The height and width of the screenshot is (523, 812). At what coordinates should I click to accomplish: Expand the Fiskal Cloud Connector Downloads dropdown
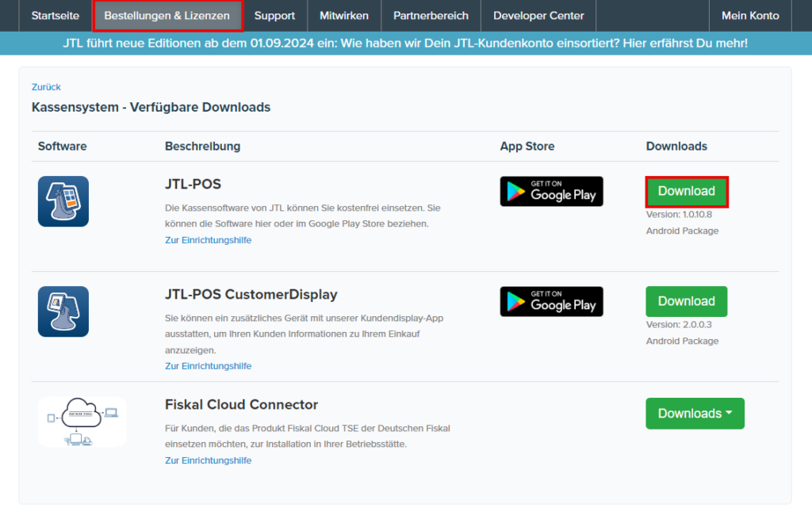[695, 413]
